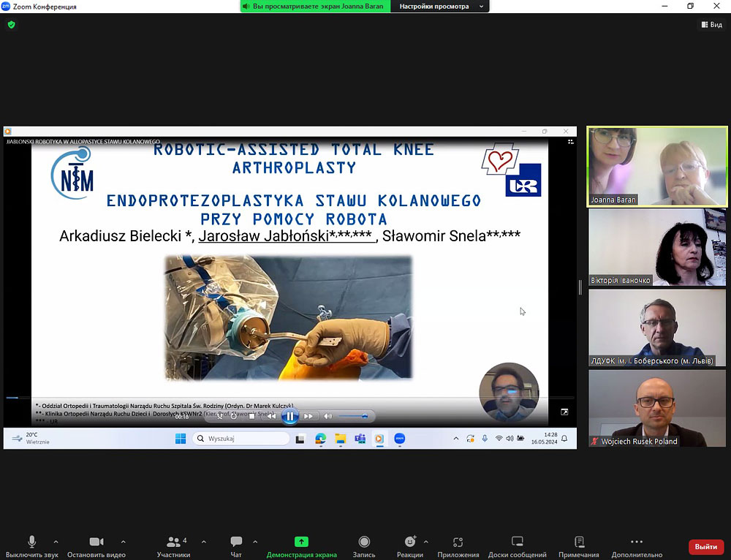Open the 14:28 clock and date
This screenshot has width=731, height=560.
click(544, 439)
